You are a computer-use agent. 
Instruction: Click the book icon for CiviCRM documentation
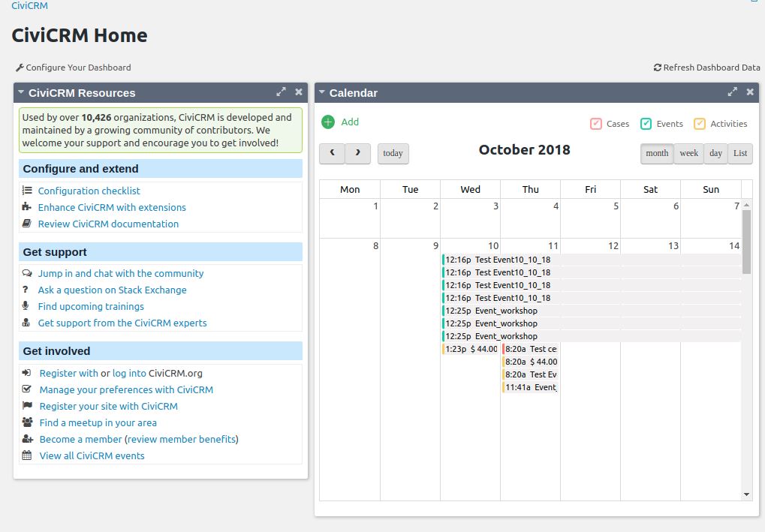tap(27, 224)
